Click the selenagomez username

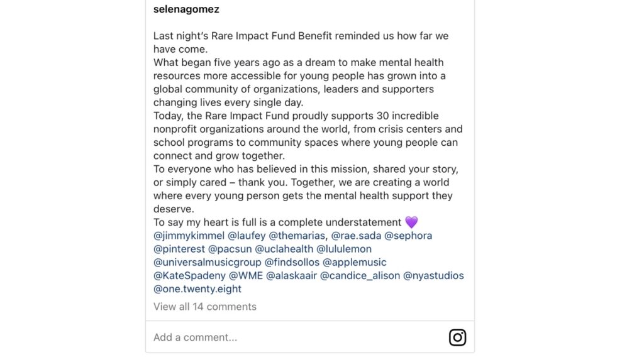(186, 9)
